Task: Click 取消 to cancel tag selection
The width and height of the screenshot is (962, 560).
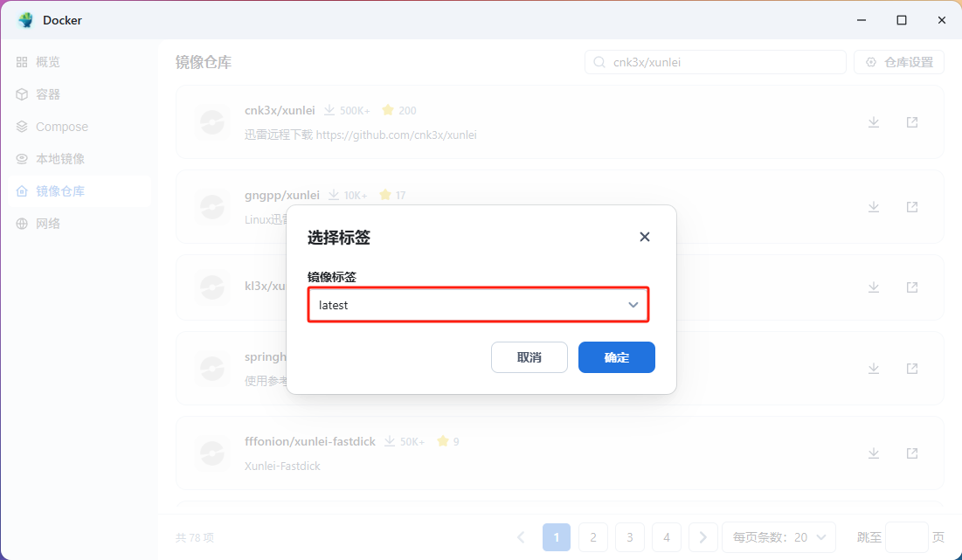Action: point(529,357)
